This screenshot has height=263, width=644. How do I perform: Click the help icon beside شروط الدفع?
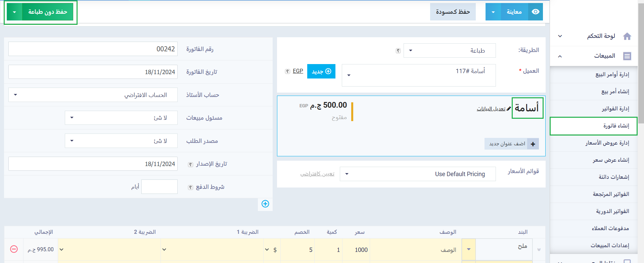[x=190, y=188]
